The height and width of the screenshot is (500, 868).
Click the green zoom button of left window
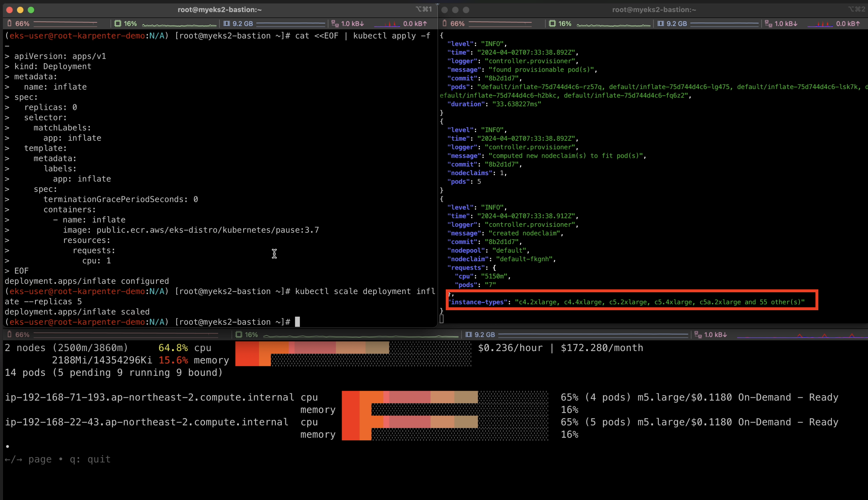[x=31, y=10]
